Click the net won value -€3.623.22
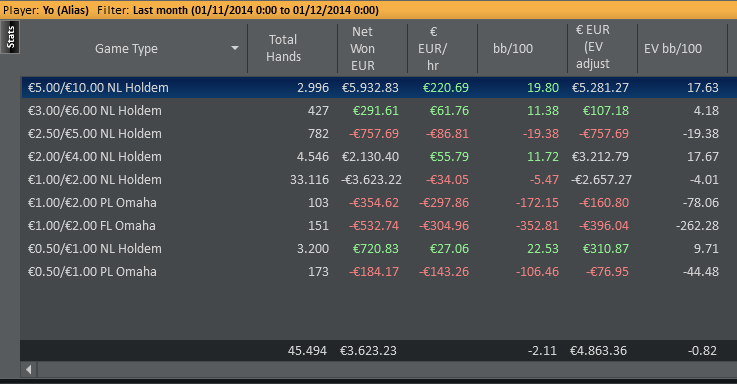The height and width of the screenshot is (384, 737). click(371, 180)
